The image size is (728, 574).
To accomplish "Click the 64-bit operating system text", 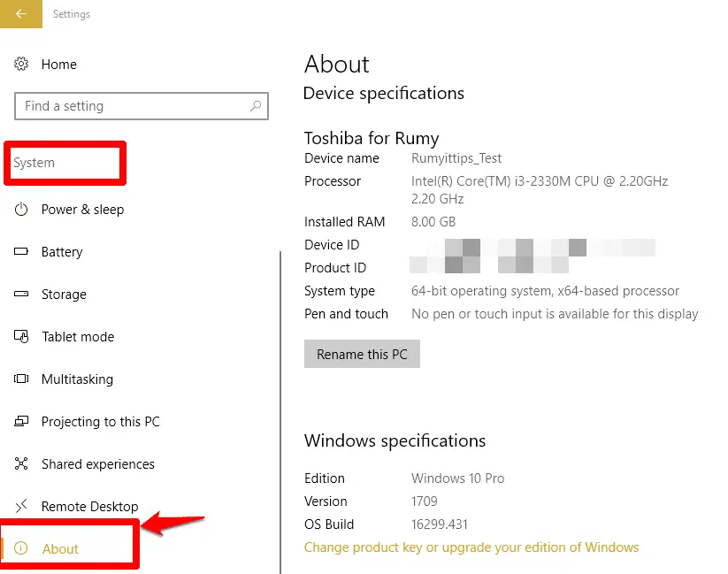I will (545, 291).
